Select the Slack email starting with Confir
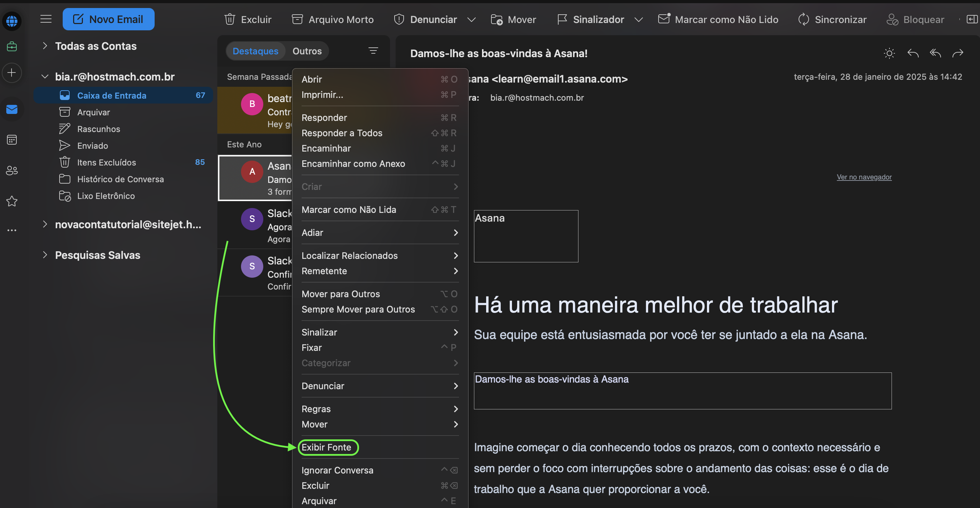This screenshot has height=508, width=980. pyautogui.click(x=255, y=272)
